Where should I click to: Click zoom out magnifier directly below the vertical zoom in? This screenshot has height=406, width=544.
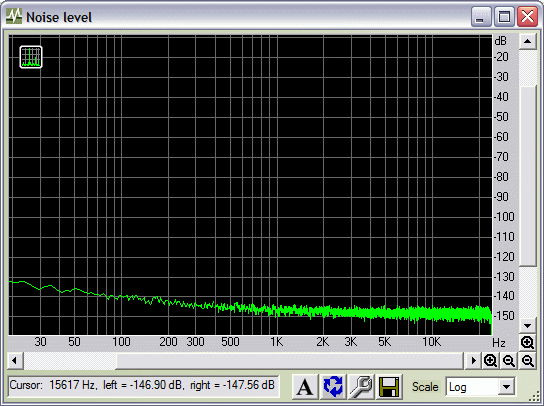[528, 361]
